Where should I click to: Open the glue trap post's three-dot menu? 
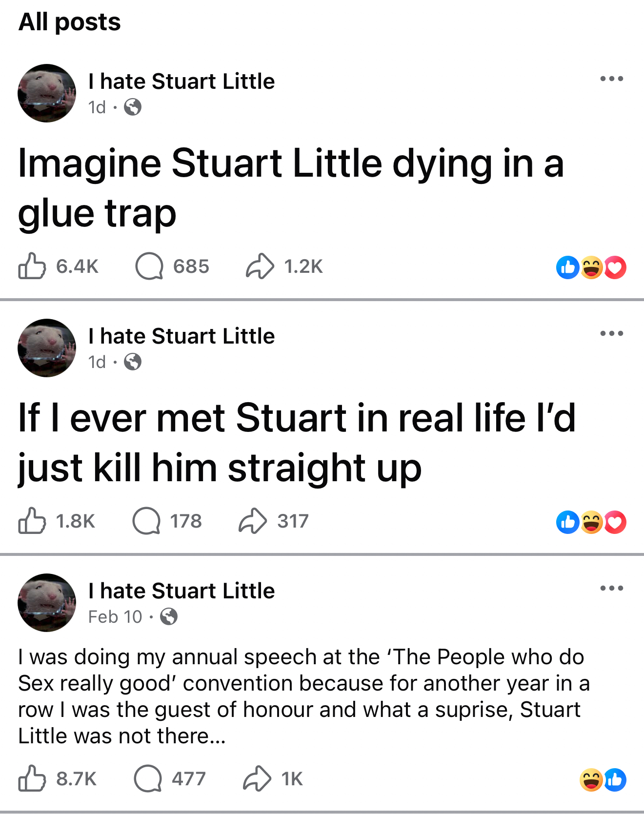(611, 79)
